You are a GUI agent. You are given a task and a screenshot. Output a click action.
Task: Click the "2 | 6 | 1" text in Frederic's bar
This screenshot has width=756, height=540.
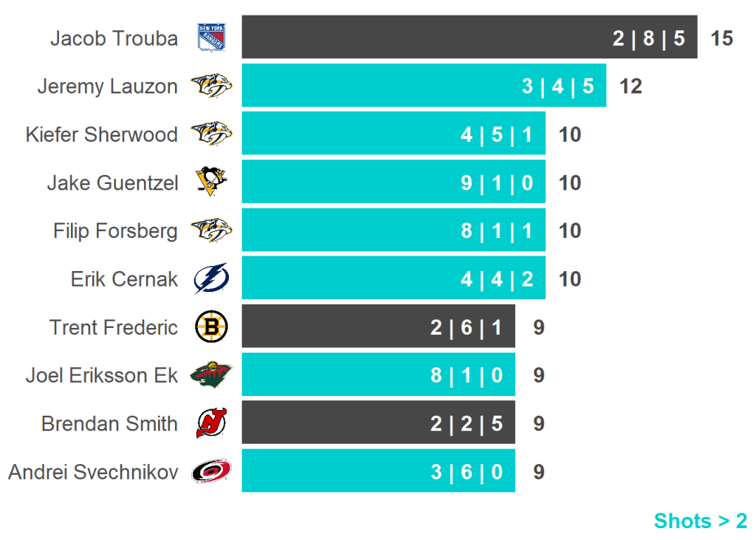(466, 327)
